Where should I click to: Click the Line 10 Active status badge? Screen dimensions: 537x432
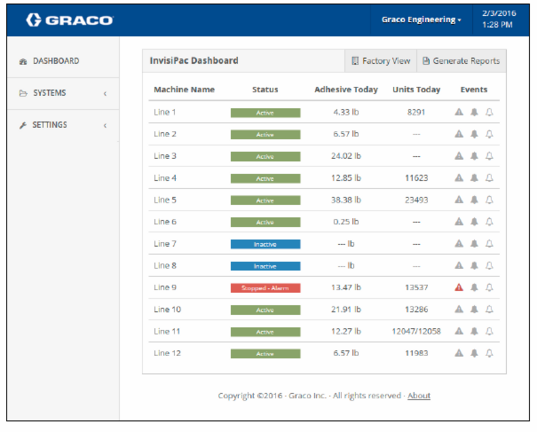[x=265, y=310]
